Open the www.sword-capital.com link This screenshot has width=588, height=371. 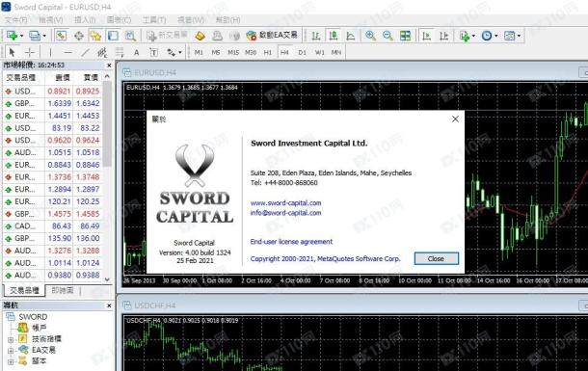(285, 202)
